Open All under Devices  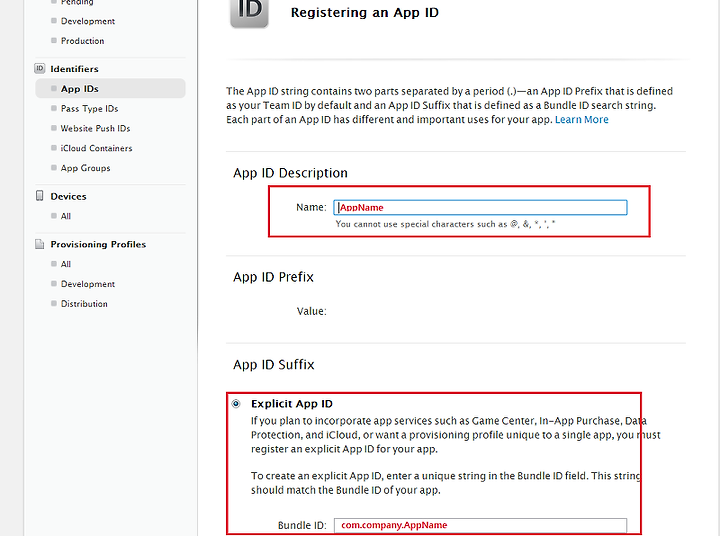click(x=66, y=216)
